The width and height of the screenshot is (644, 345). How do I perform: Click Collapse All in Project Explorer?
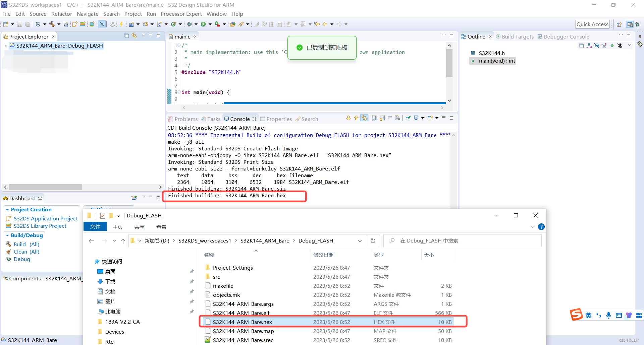click(126, 36)
